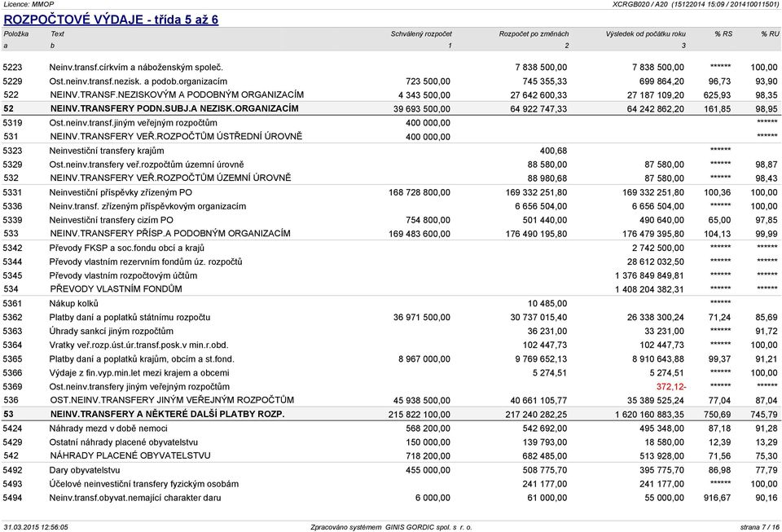Viewport: 782px width, 532px height.
Task: Select 'Neinvestiční příspěvky zřízeným PO' text
Action: pyautogui.click(x=121, y=192)
